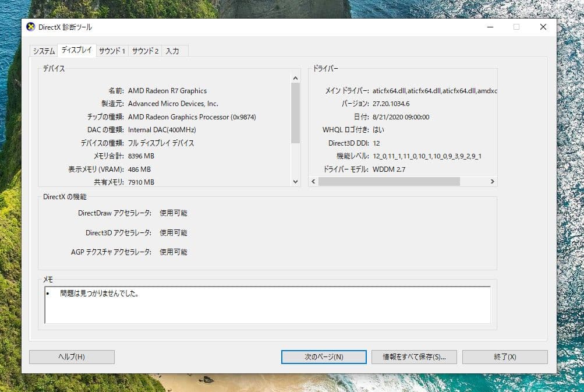Click the 終了(X) button
This screenshot has width=584, height=392.
[505, 356]
